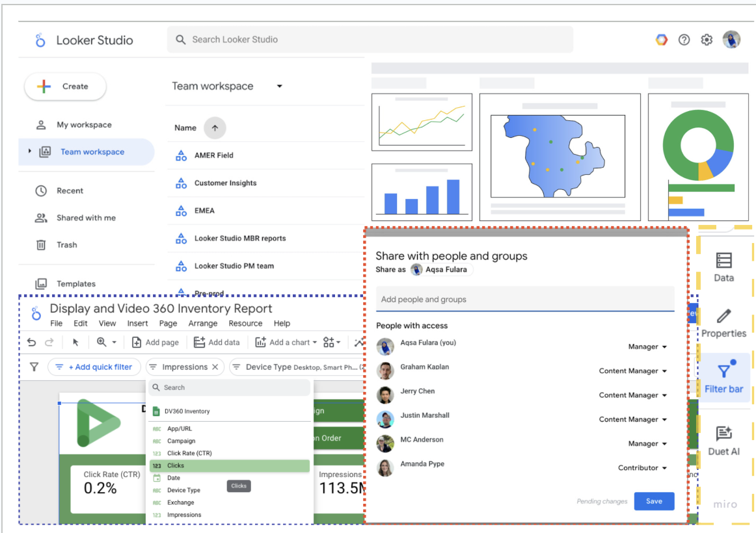Viewport: 756px width, 533px height.
Task: Expand the Team workspace tree arrow
Action: pos(29,151)
